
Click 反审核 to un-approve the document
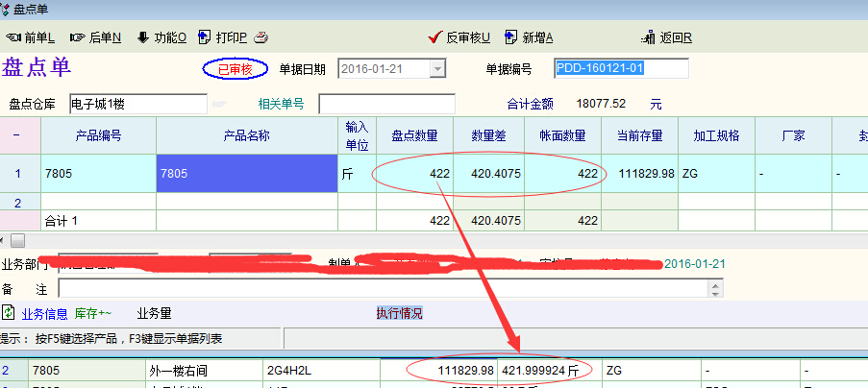pyautogui.click(x=459, y=37)
